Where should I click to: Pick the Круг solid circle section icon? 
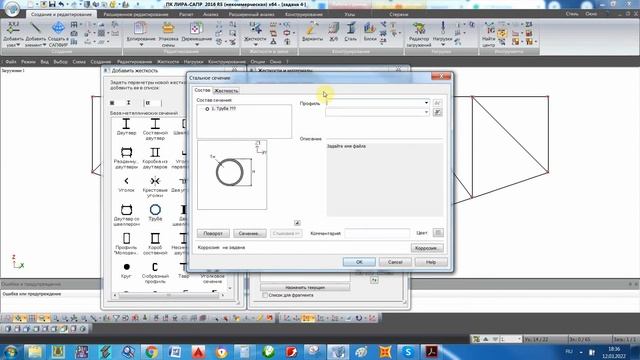126,267
